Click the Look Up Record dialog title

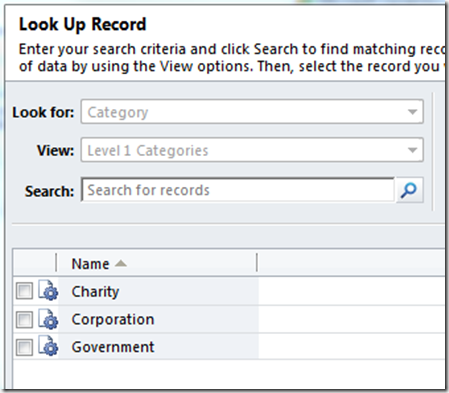(82, 25)
